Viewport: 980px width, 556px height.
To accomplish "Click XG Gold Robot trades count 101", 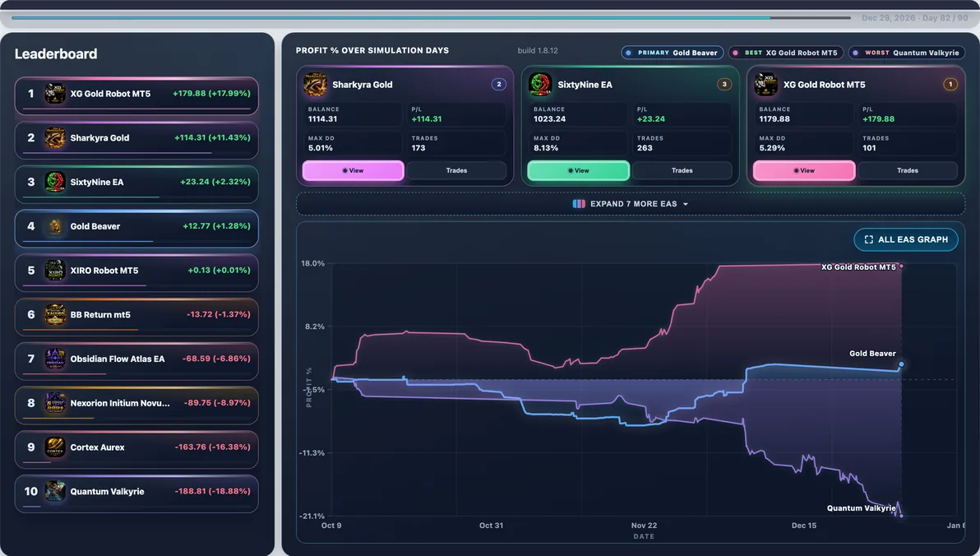I will pos(869,148).
